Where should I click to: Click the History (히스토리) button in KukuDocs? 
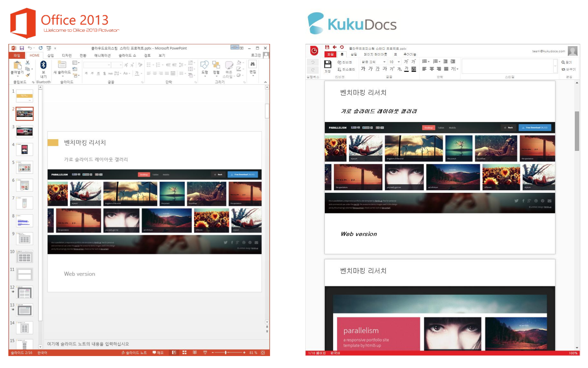(x=346, y=69)
